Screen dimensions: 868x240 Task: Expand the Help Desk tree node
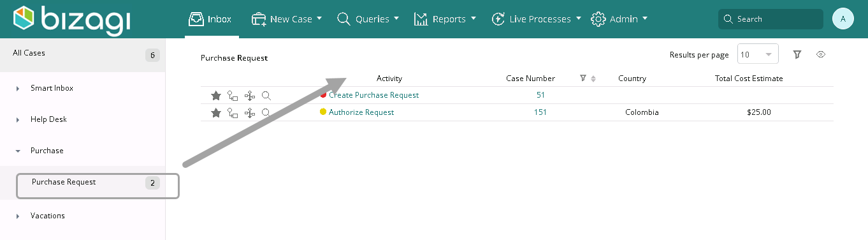tap(18, 120)
